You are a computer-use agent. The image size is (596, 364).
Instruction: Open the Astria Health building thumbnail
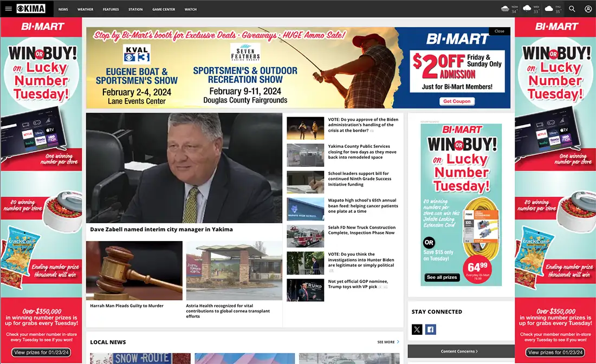pyautogui.click(x=234, y=270)
